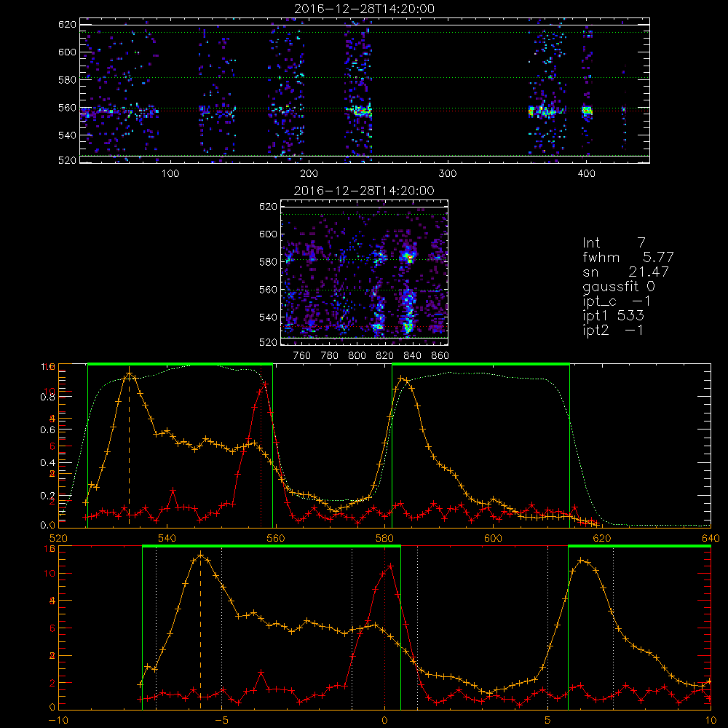The height and width of the screenshot is (728, 728).
Task: Select the 'ipt1 533' readout line
Action: pyautogui.click(x=613, y=316)
